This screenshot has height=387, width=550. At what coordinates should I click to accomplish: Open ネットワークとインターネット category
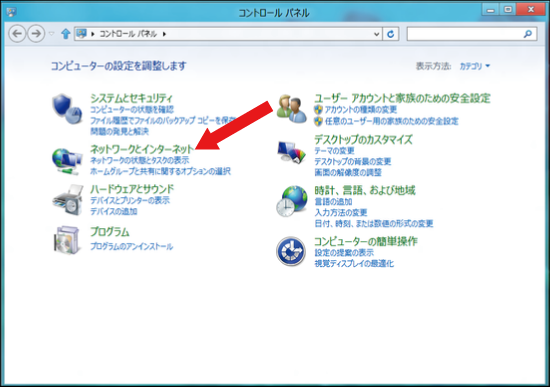(142, 149)
